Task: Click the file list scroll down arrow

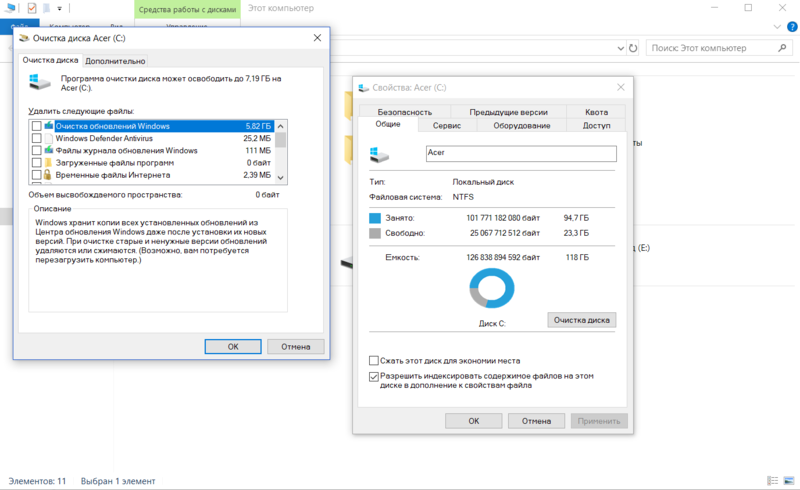Action: coord(281,178)
